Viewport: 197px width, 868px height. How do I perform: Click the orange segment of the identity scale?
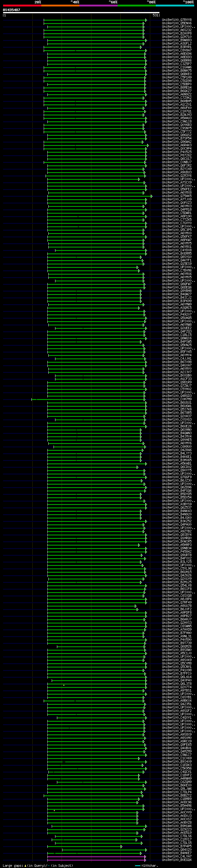pos(60,6)
